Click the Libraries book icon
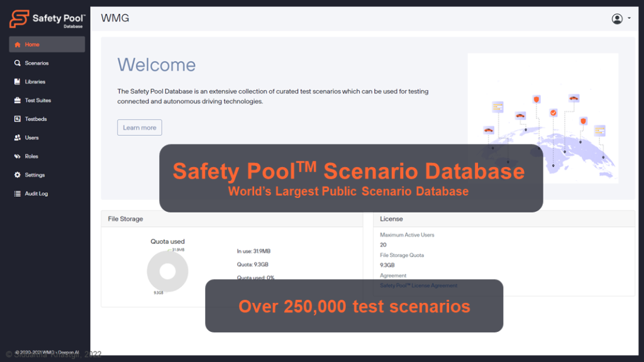This screenshot has height=362, width=644. [x=17, y=82]
